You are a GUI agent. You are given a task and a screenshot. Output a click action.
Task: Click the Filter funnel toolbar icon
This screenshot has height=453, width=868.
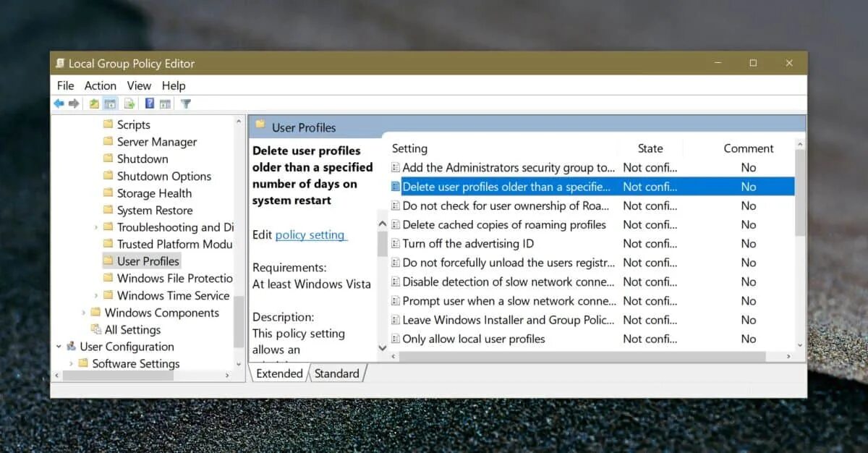click(x=186, y=103)
